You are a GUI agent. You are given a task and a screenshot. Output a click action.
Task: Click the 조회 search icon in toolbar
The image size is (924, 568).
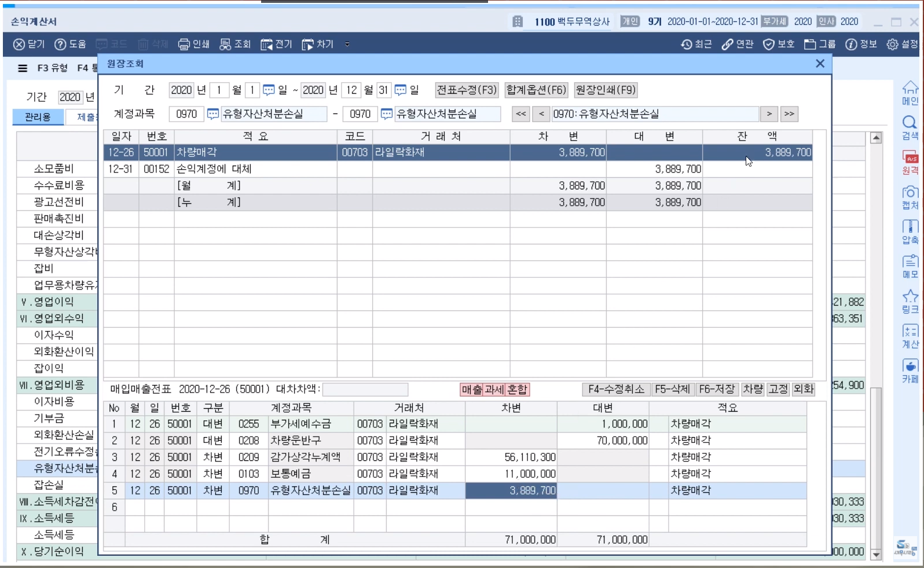coord(225,45)
